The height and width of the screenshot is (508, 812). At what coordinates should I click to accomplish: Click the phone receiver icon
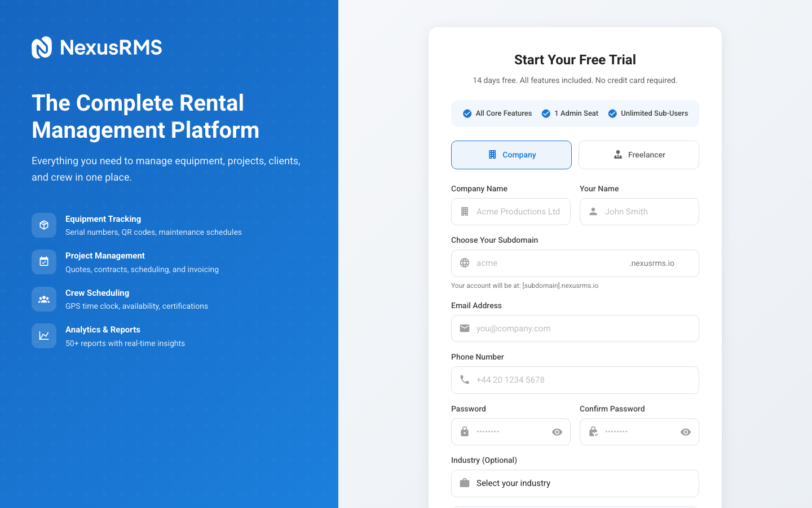[x=465, y=379]
